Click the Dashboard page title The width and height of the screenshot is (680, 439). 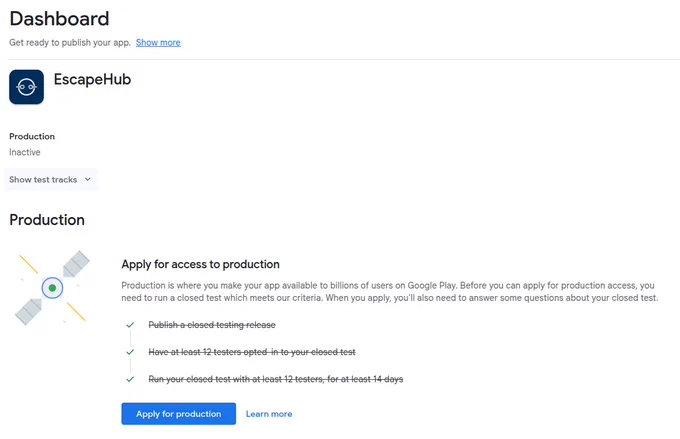click(59, 19)
